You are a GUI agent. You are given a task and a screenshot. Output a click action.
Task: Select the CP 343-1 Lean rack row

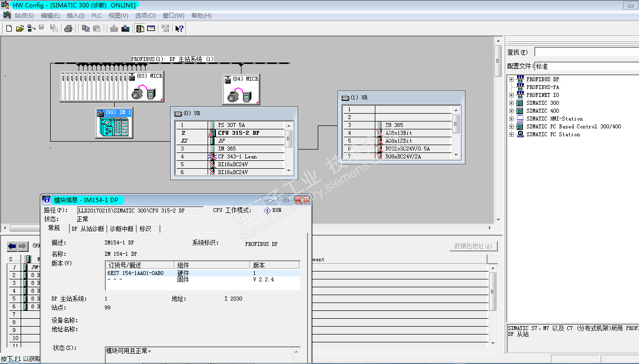[x=231, y=156]
